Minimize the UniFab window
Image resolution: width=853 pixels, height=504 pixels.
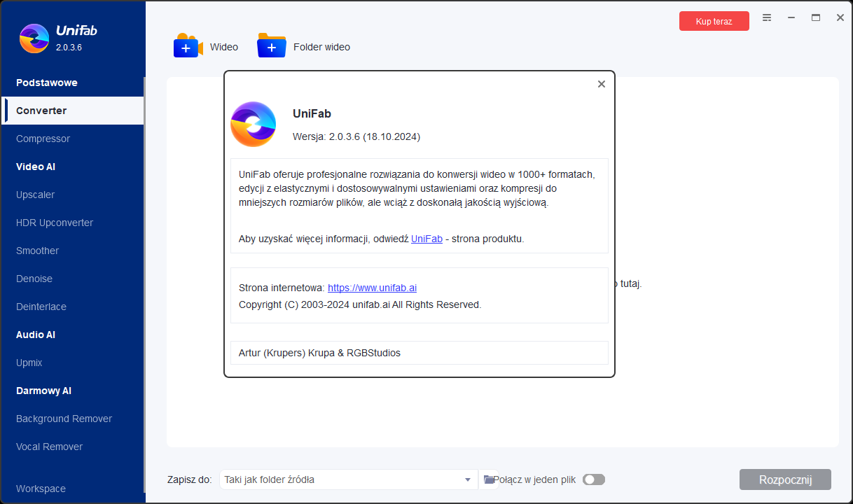tap(791, 17)
